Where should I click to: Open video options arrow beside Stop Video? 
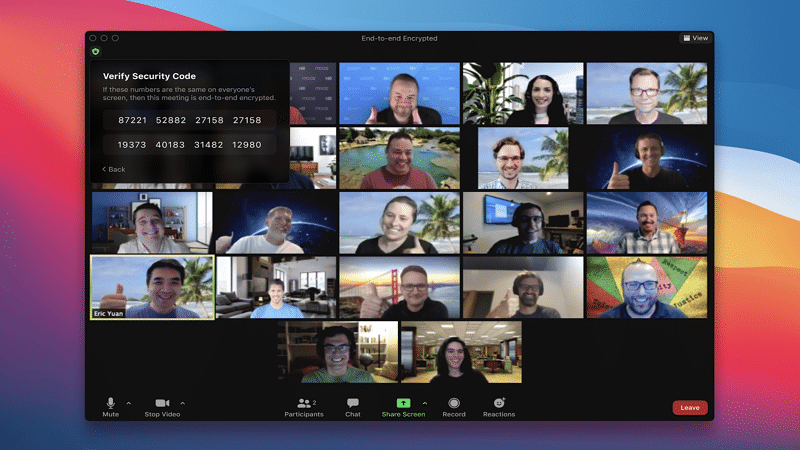pos(183,403)
